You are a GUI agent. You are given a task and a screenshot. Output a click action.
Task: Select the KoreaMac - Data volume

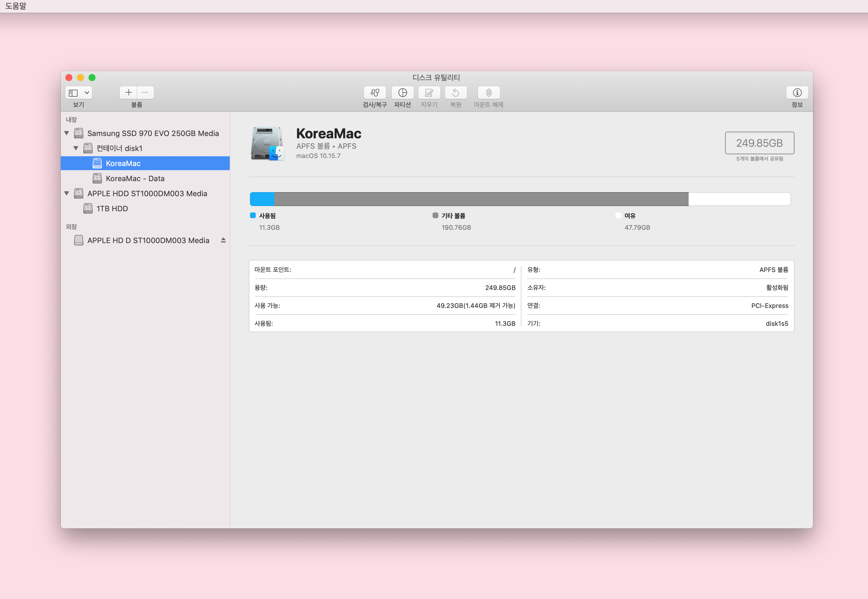click(135, 179)
